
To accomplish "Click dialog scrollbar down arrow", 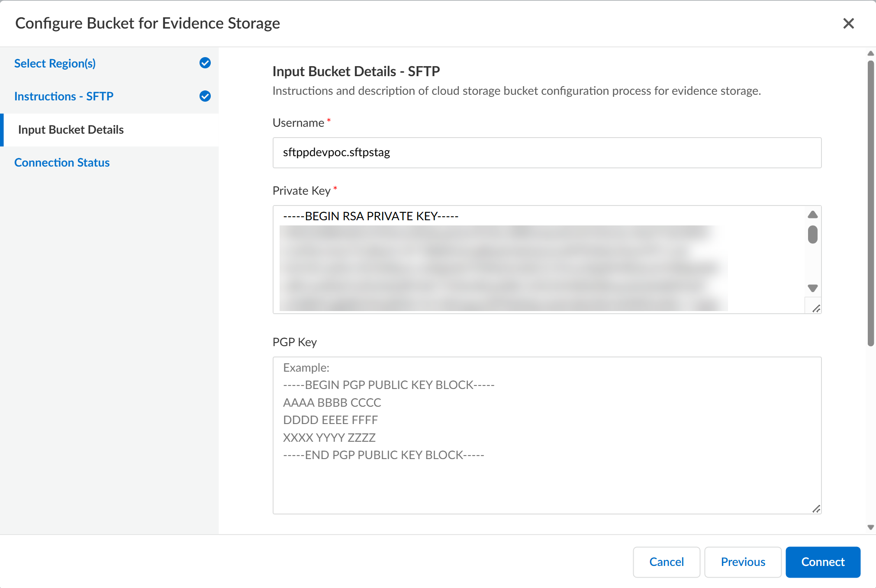I will tap(871, 527).
